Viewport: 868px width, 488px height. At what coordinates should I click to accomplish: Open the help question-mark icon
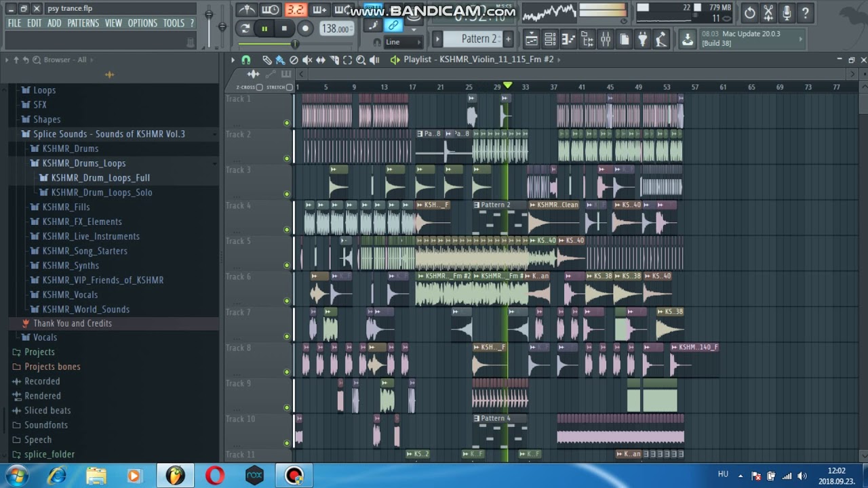click(x=805, y=12)
